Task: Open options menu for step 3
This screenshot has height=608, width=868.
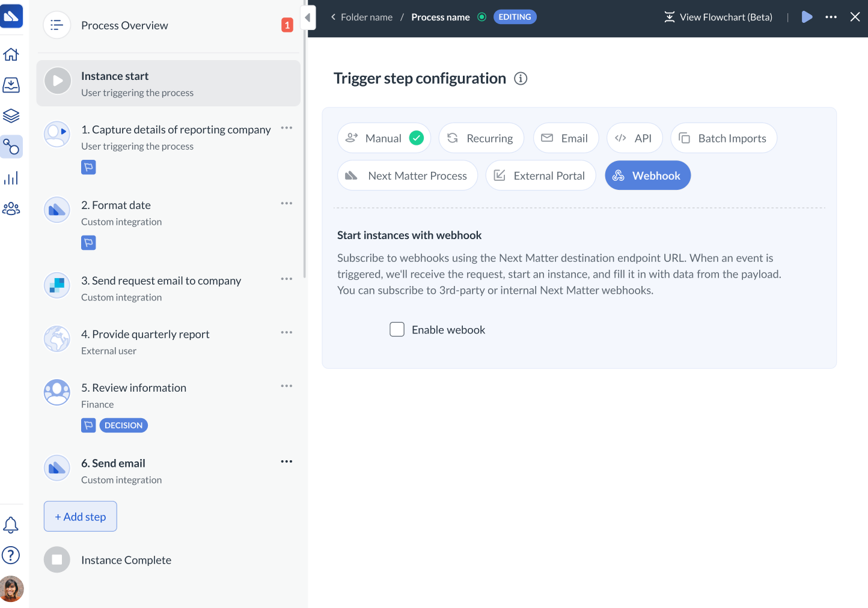Action: tap(287, 279)
